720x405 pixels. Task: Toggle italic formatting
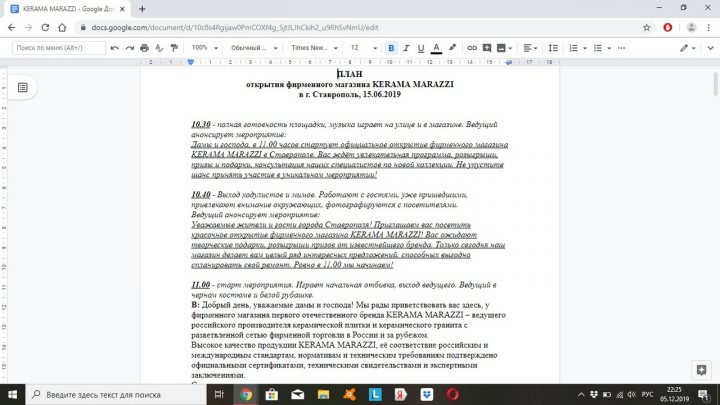pyautogui.click(x=406, y=48)
